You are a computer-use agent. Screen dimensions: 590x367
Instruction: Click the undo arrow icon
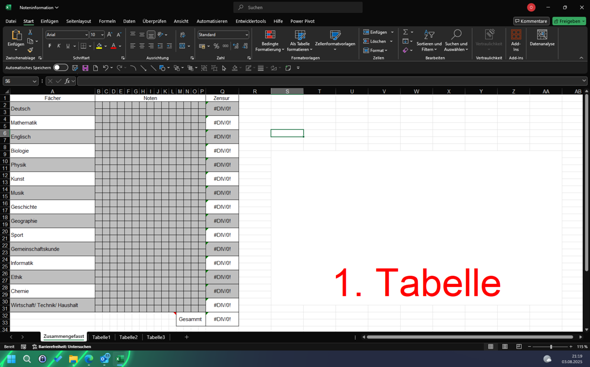point(105,68)
